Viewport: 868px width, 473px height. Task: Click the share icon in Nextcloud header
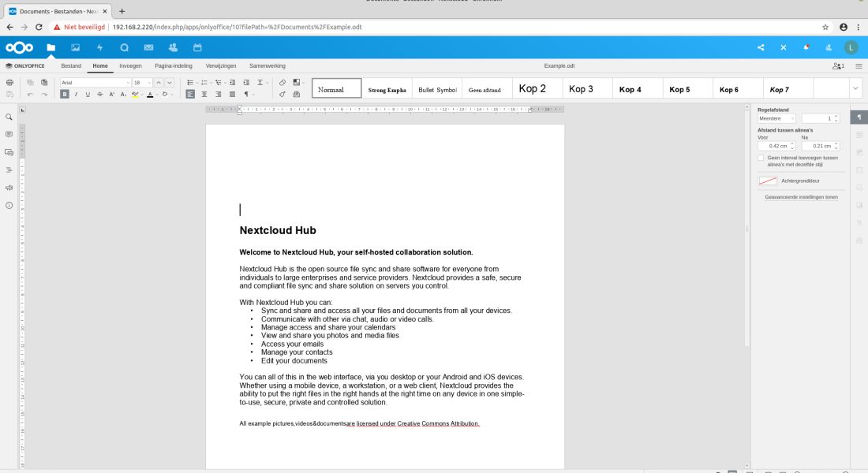[761, 47]
